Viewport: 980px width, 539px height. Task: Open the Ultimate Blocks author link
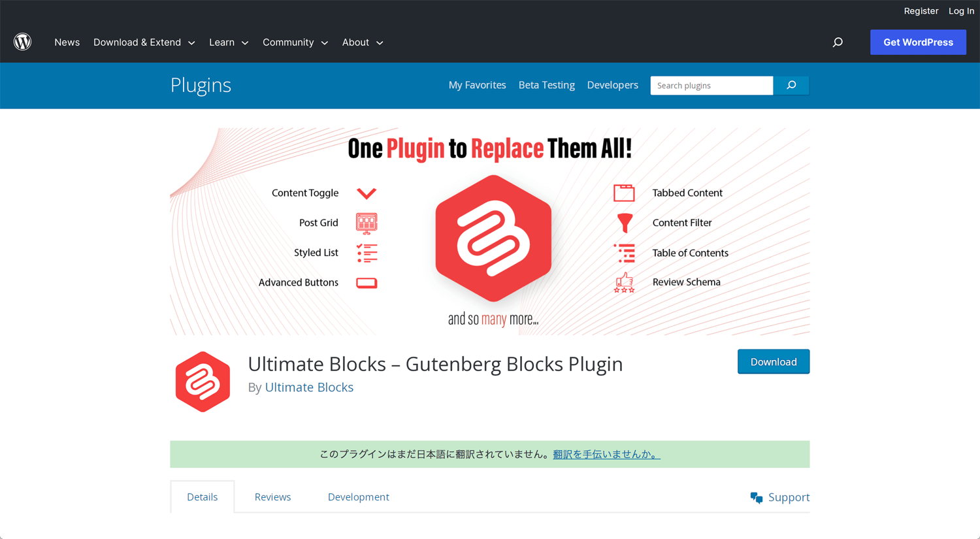click(x=309, y=387)
